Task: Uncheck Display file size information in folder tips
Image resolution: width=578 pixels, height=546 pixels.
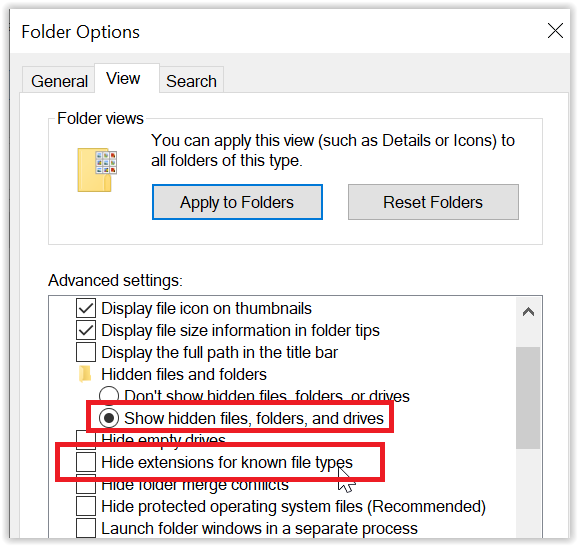Action: coord(86,330)
